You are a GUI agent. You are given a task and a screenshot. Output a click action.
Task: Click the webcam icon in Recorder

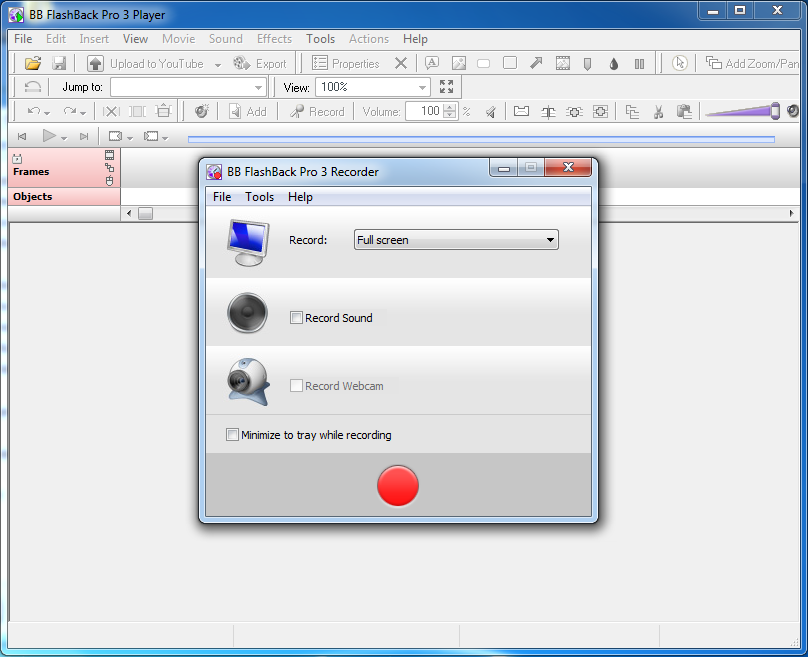[x=248, y=381]
